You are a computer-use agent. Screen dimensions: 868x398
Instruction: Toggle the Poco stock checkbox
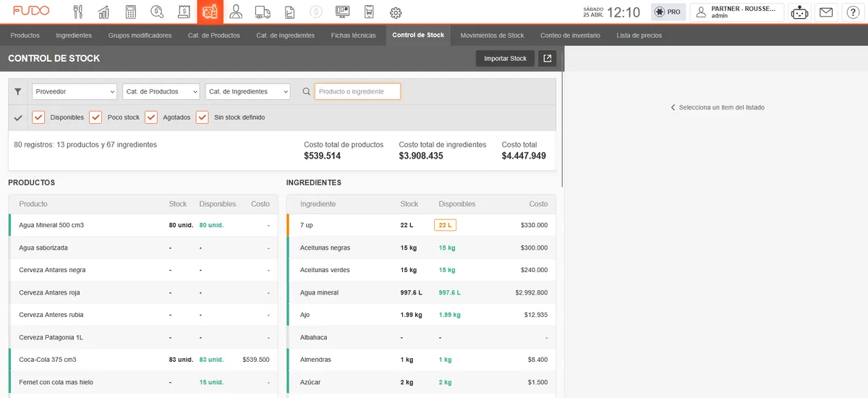pos(95,117)
